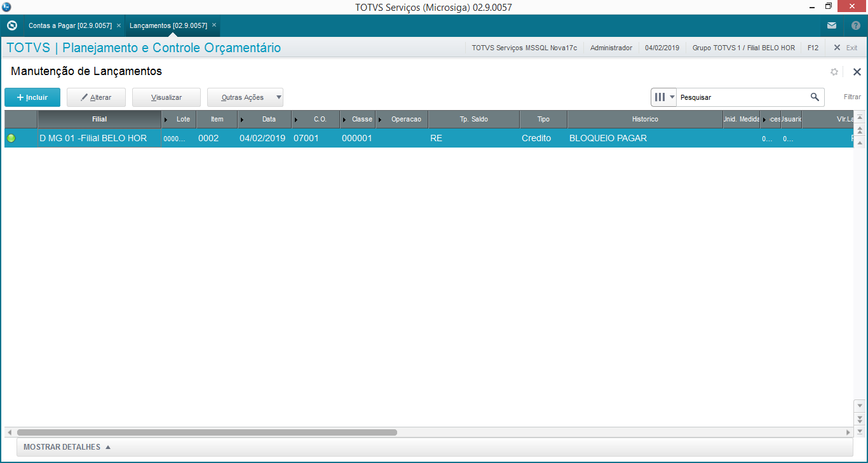This screenshot has width=868, height=463.
Task: Sort by the Item column header
Action: (x=217, y=120)
